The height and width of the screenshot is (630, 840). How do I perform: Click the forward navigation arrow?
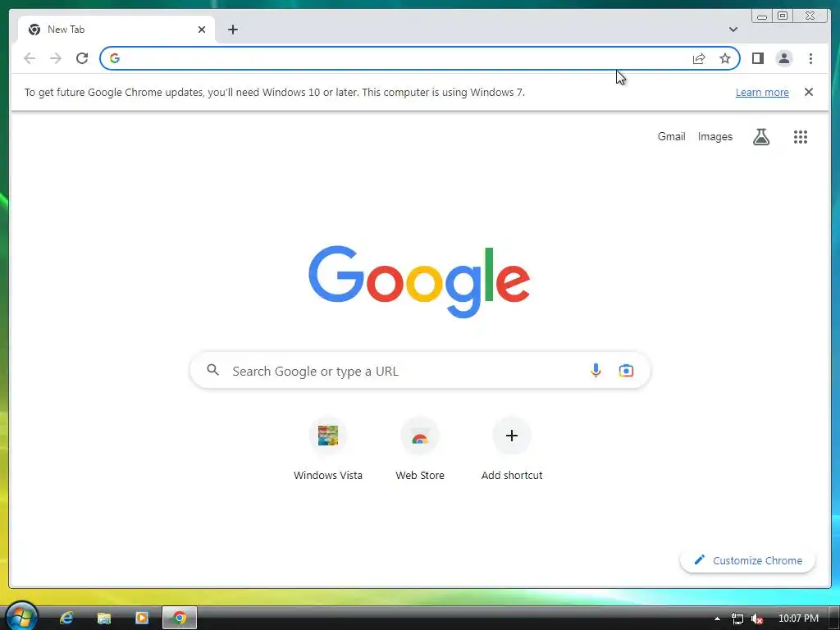coord(56,58)
